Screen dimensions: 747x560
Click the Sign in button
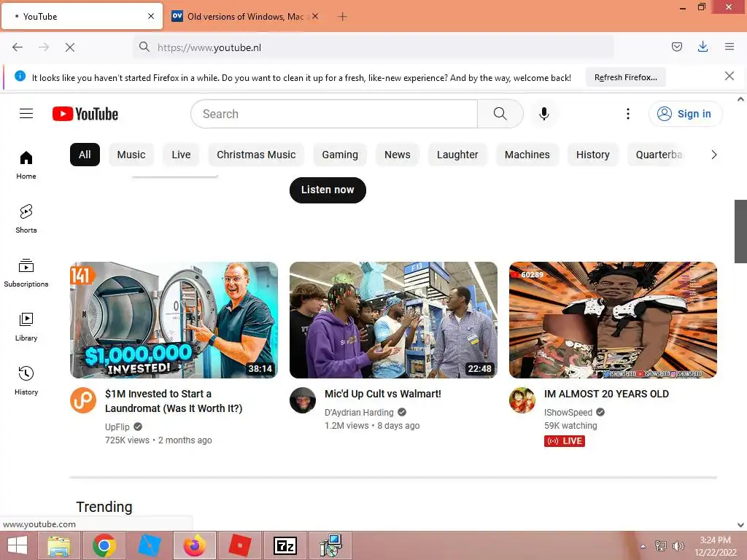tap(685, 114)
